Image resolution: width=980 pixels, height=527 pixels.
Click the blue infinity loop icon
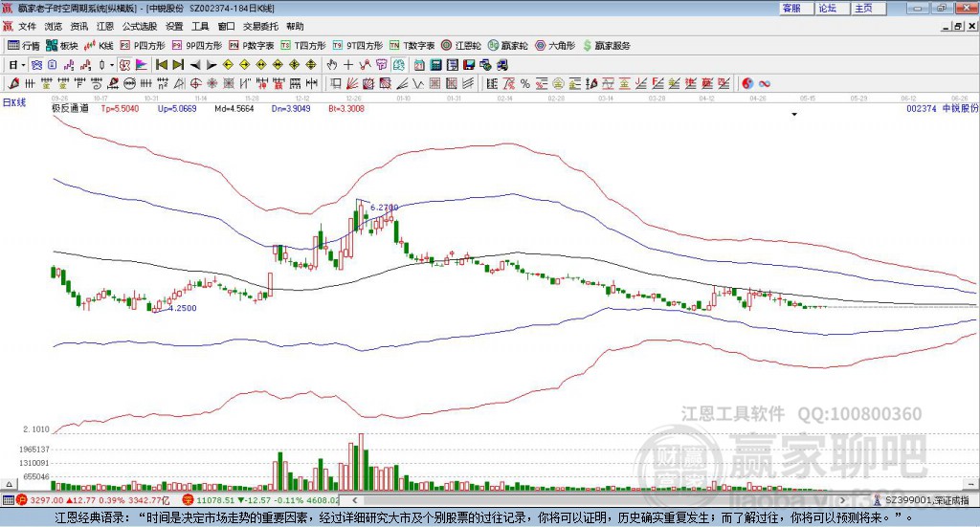pyautogui.click(x=765, y=83)
